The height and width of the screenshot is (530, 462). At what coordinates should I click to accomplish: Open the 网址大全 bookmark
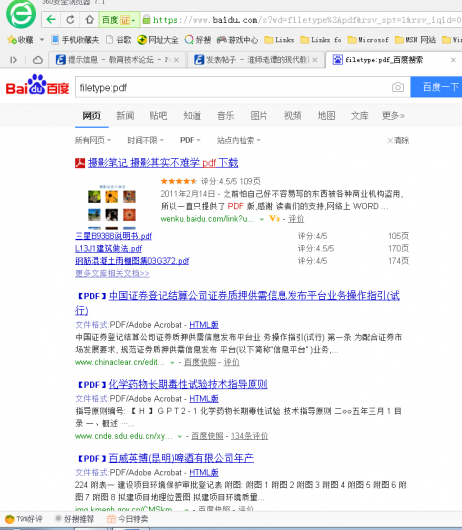157,40
